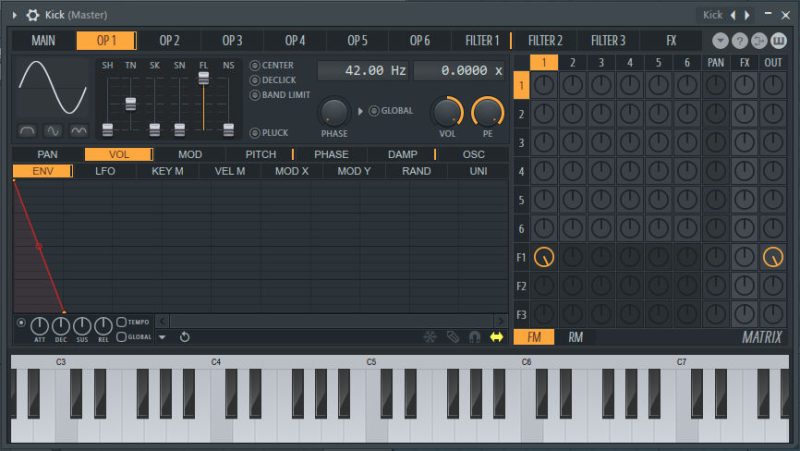Select the PITCH target button
This screenshot has height=451, width=800.
tap(260, 154)
